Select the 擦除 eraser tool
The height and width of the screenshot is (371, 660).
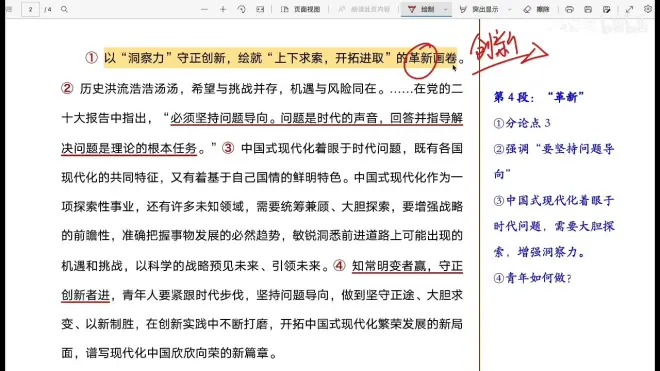click(536, 9)
